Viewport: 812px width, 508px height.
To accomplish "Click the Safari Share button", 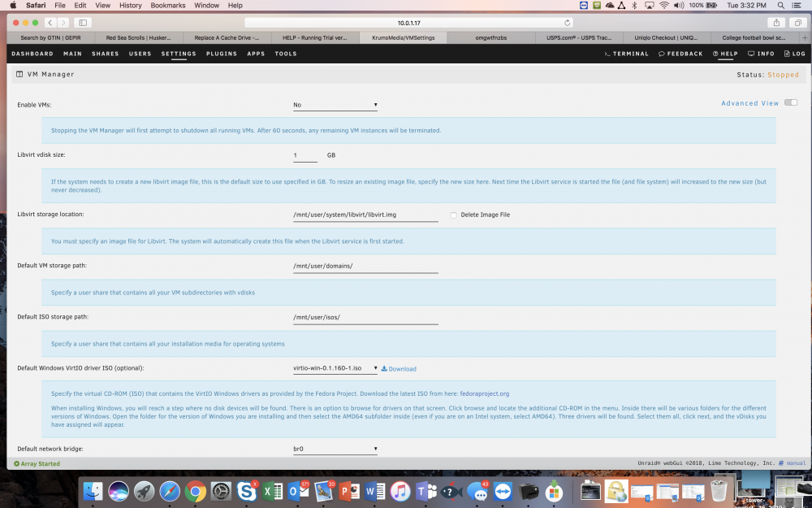I will (x=776, y=23).
